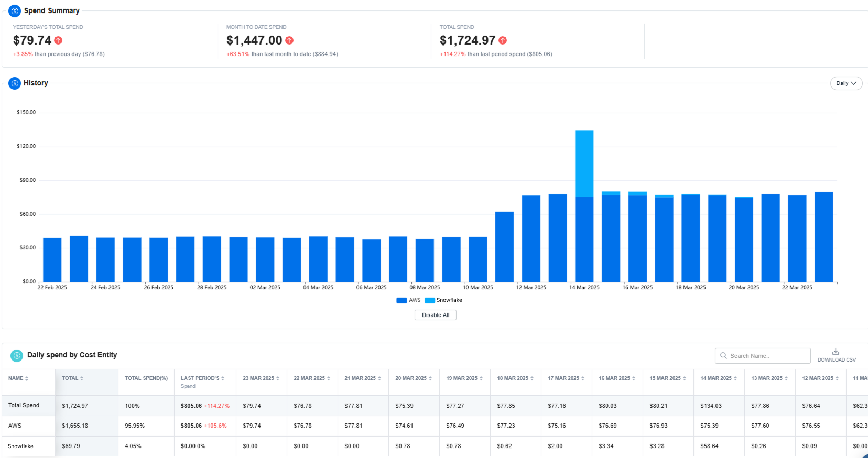Screen dimensions: 868x458
Task: Toggle the AWS legend series
Action: [408, 300]
